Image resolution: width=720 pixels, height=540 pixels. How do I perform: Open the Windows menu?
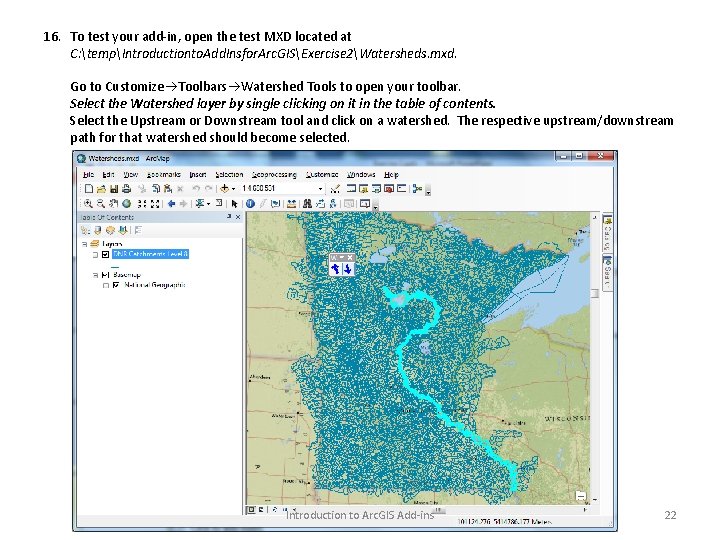click(361, 174)
